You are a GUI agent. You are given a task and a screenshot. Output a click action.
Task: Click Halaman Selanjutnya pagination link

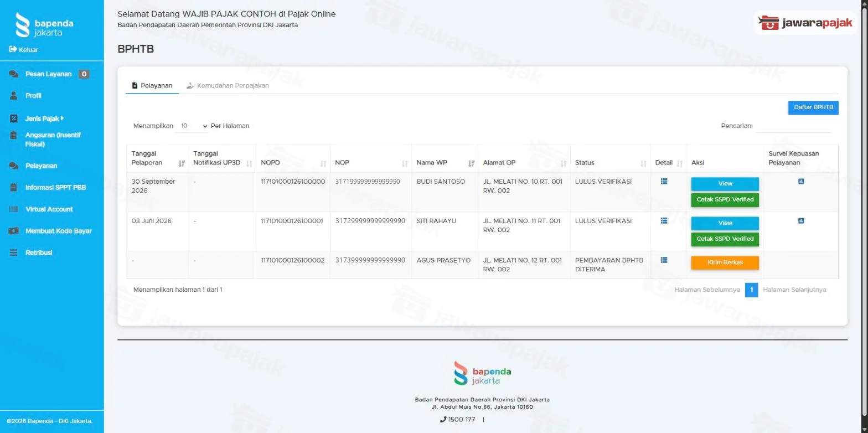tap(794, 290)
